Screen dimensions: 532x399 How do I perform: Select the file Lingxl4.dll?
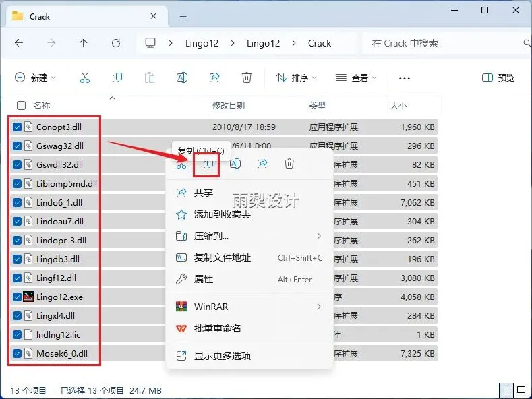(55, 316)
